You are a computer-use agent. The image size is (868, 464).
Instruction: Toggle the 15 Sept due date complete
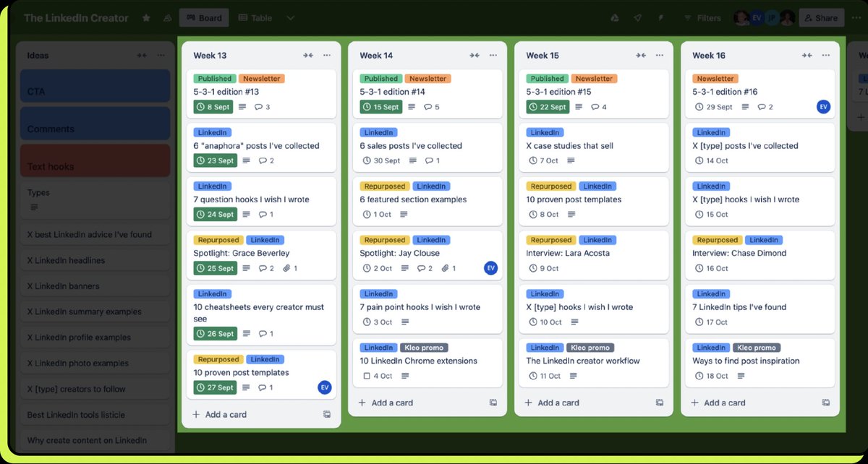tap(381, 107)
